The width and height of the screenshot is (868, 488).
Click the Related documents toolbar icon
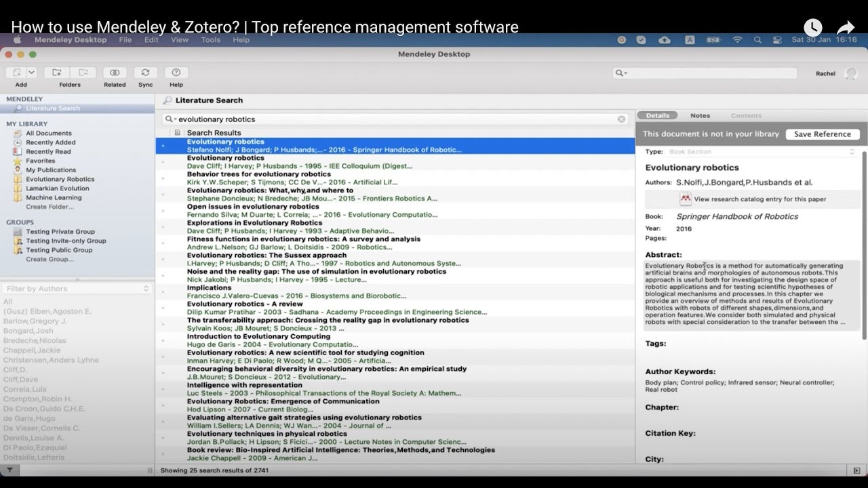tap(115, 73)
